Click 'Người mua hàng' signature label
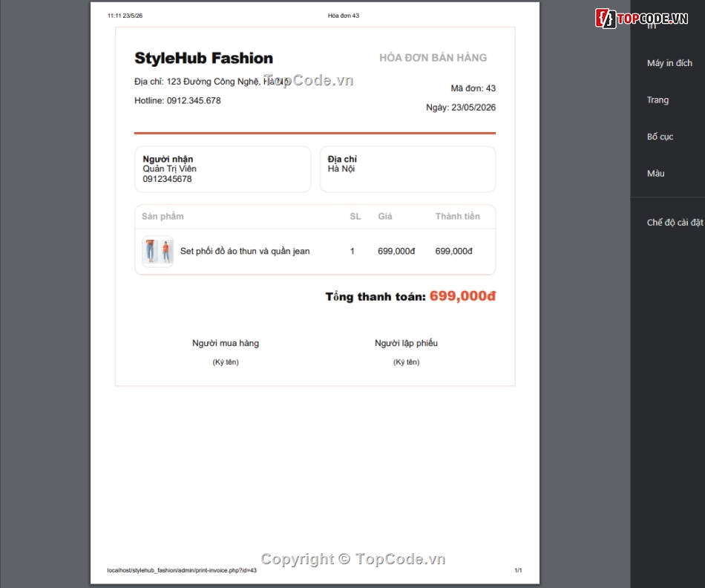 226,343
